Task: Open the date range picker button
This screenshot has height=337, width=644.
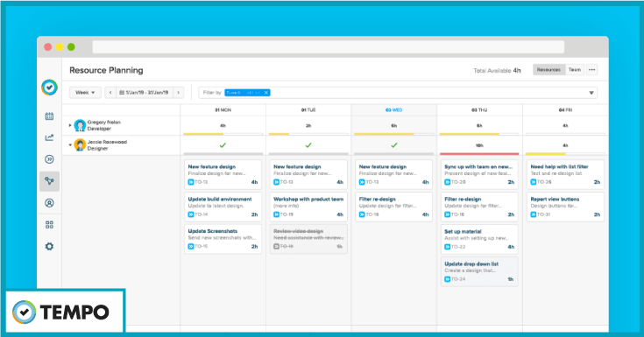Action: tap(145, 93)
